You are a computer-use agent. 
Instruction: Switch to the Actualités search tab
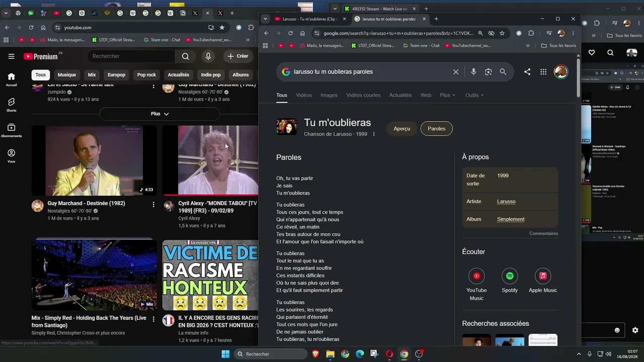[x=400, y=95]
